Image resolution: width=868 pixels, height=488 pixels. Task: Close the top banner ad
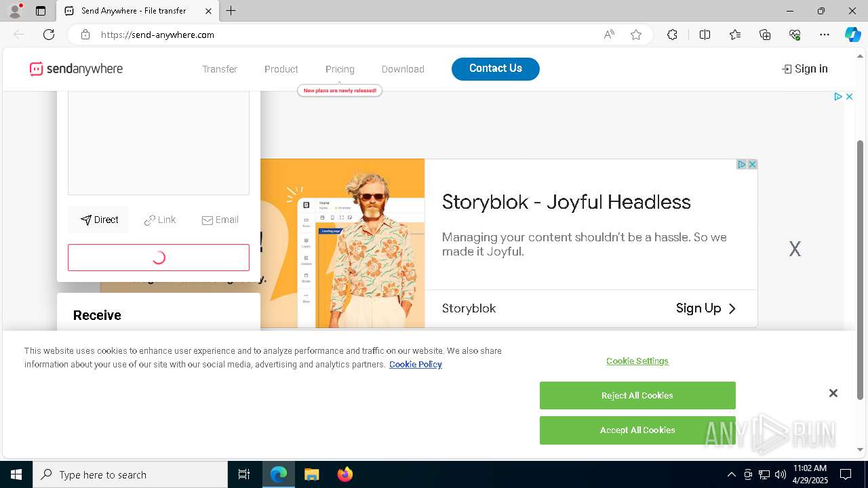pyautogui.click(x=849, y=97)
